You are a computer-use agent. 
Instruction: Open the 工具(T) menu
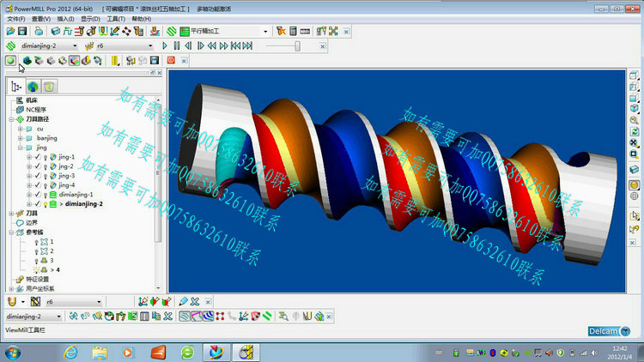pyautogui.click(x=116, y=19)
